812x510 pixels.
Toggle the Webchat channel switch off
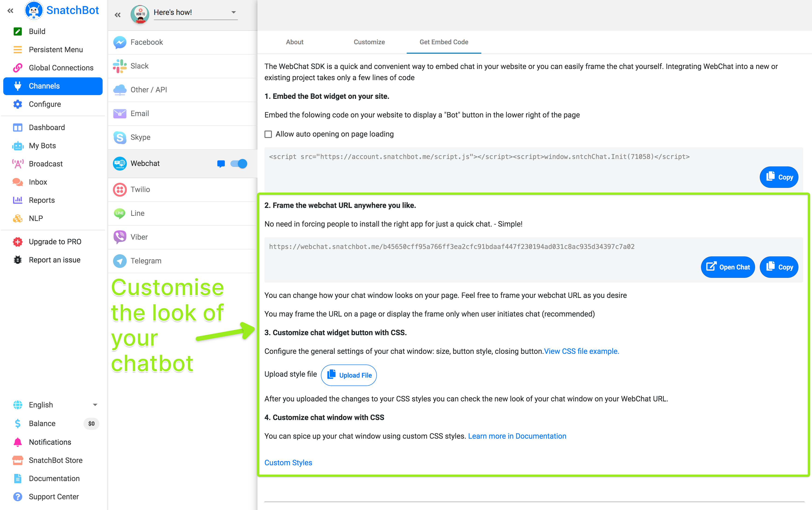(239, 164)
